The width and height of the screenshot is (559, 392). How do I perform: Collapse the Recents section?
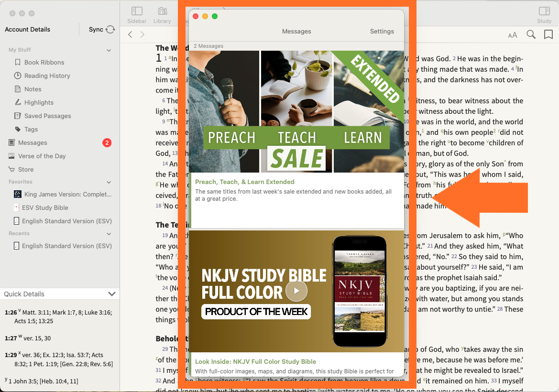[109, 234]
